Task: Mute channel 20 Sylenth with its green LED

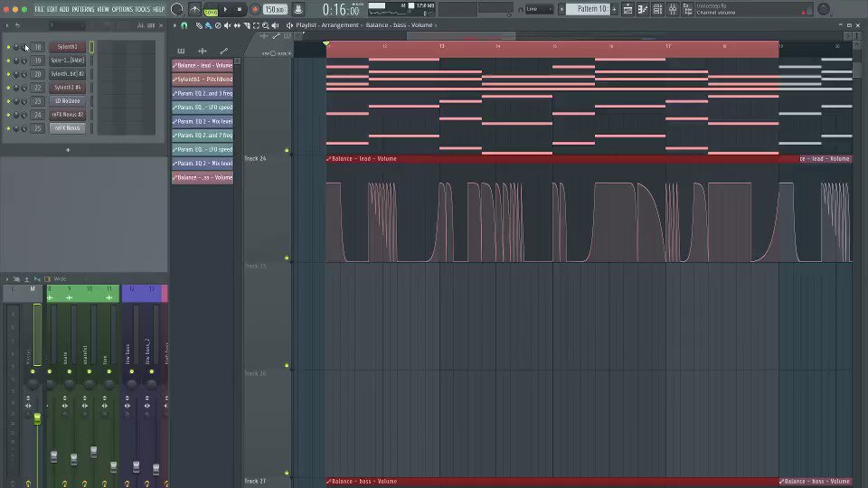Action: coord(8,74)
